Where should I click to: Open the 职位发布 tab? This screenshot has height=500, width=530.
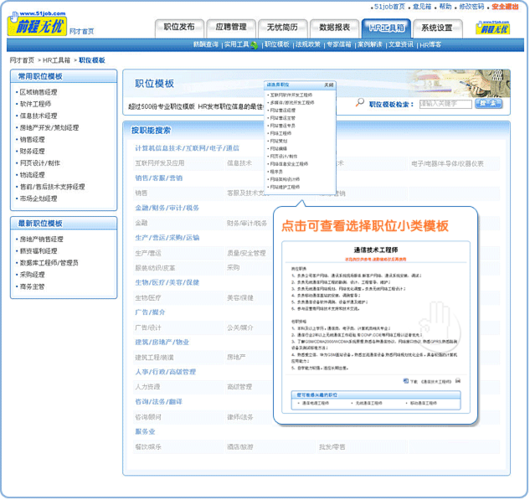pyautogui.click(x=179, y=27)
